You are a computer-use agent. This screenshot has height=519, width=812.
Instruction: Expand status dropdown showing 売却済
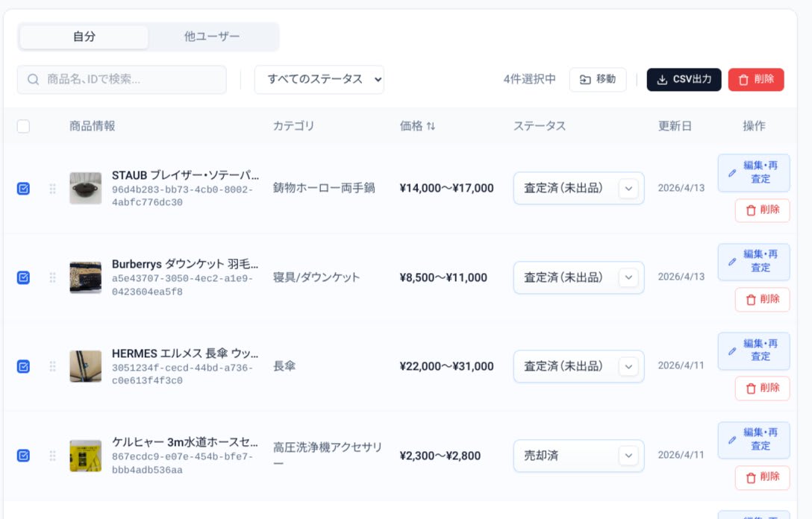click(x=578, y=456)
